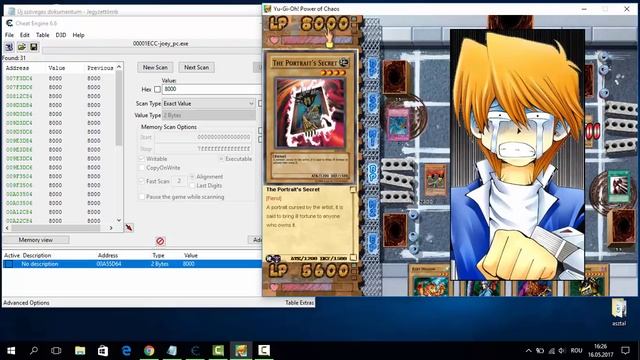
Task: Open Edit menu
Action: coord(25,35)
